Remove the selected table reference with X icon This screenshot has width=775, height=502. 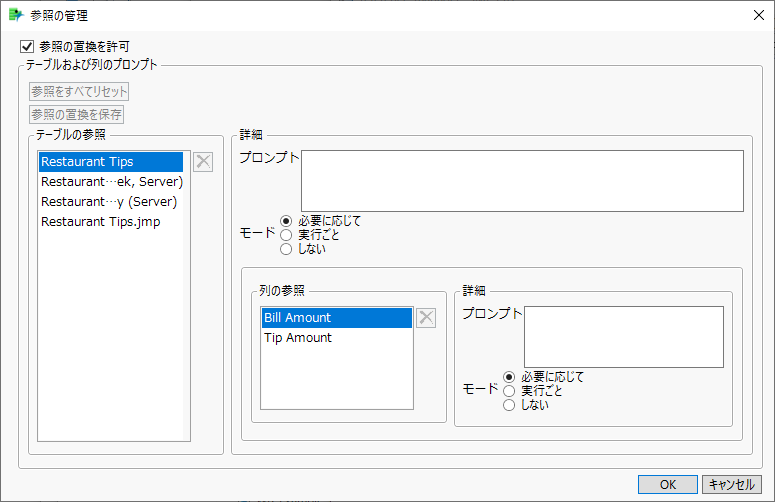click(x=203, y=162)
